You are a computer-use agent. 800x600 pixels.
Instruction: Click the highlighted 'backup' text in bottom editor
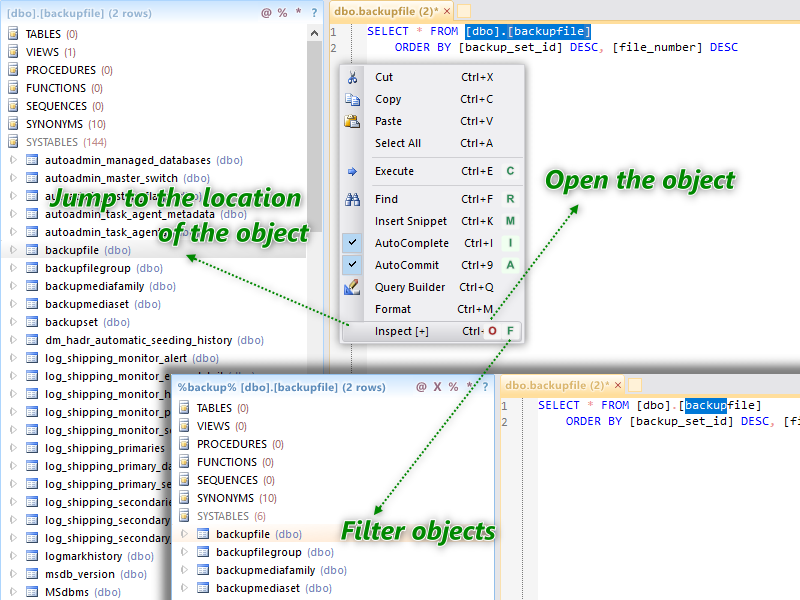[x=706, y=405]
